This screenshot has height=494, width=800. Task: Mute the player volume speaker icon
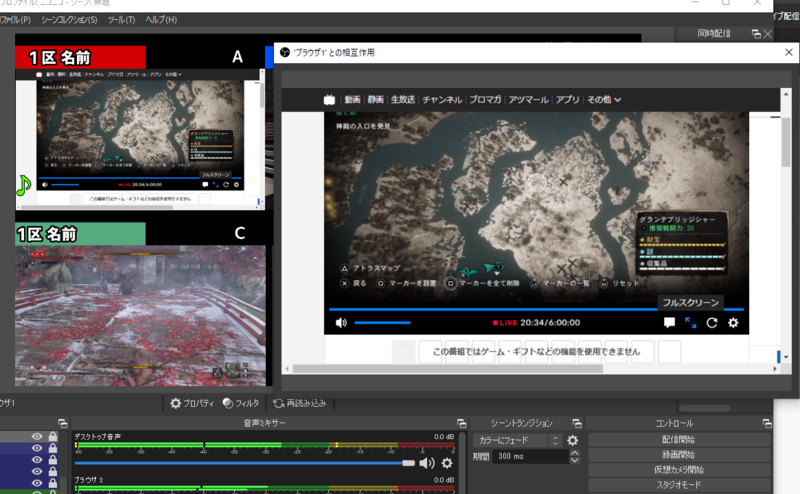click(x=341, y=323)
